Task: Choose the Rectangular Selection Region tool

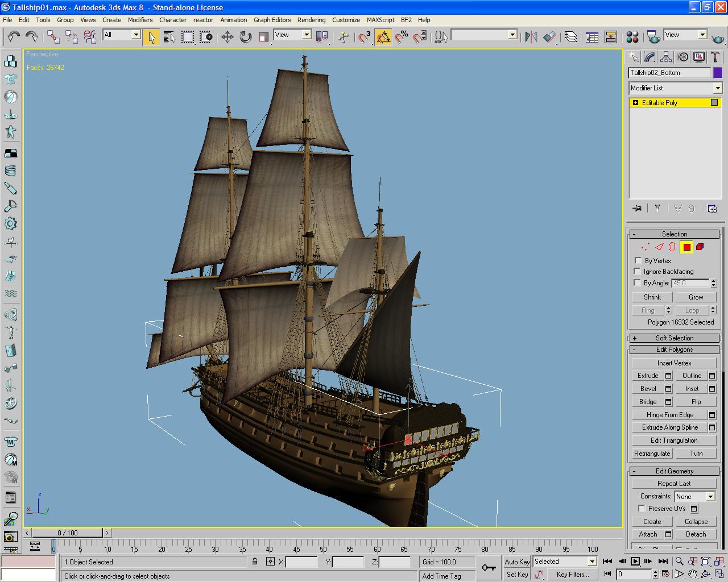Action: pos(187,37)
